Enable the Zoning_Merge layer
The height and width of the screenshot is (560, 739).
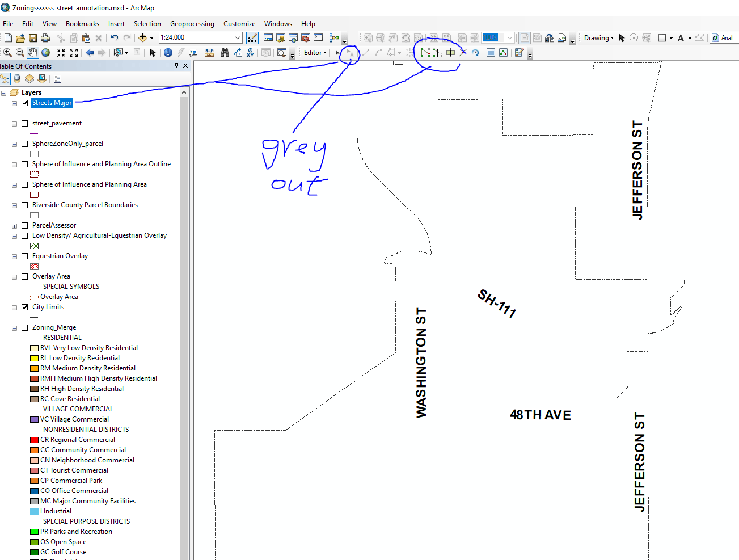point(24,327)
